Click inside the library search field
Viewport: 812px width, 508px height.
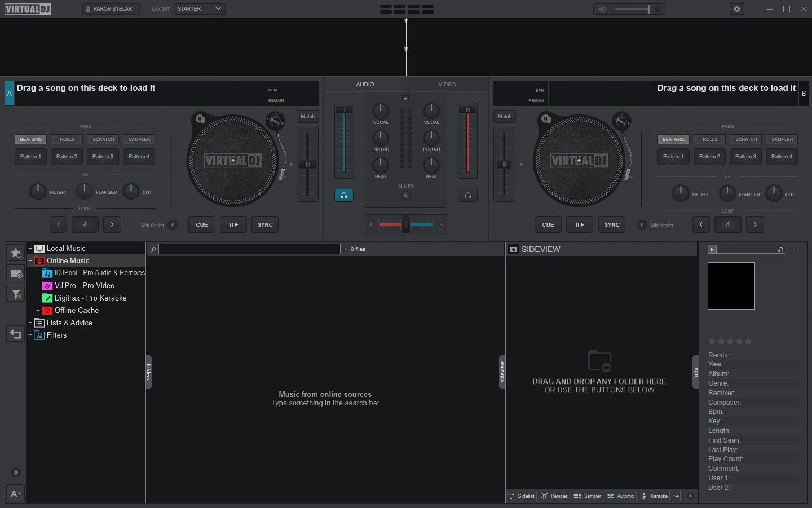pyautogui.click(x=249, y=249)
